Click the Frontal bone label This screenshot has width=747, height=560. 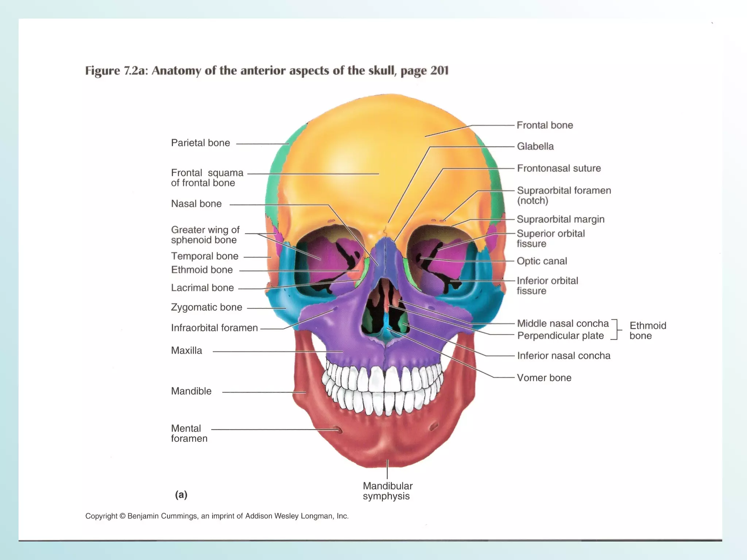545,125
